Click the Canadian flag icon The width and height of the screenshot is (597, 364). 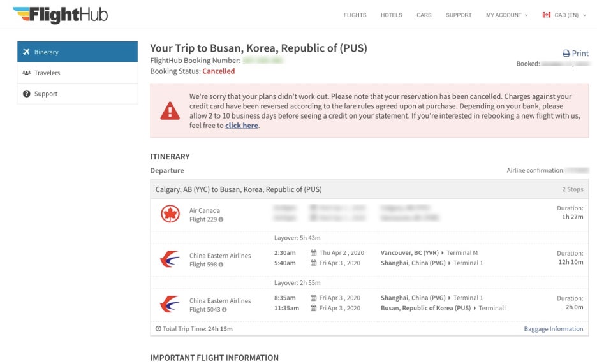coord(546,15)
